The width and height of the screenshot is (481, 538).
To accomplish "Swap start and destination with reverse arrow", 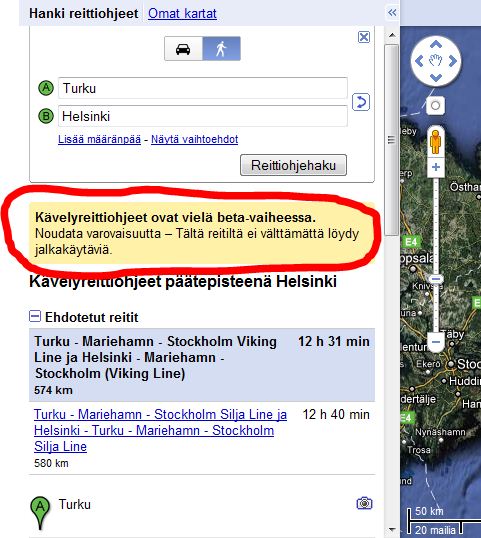I will coord(361,102).
